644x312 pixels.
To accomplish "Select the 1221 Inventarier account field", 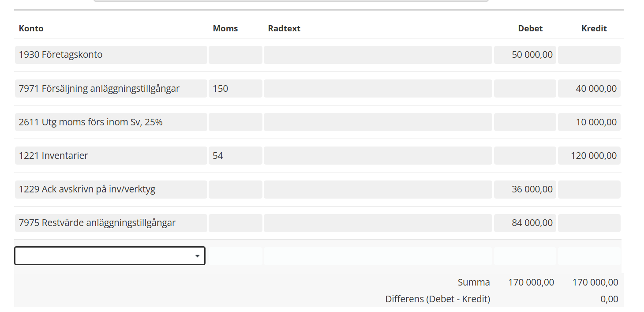I will [111, 155].
